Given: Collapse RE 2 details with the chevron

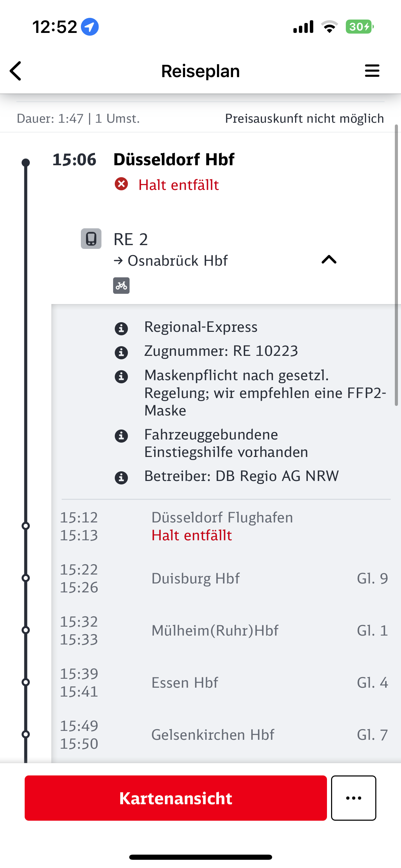Looking at the screenshot, I should point(329,260).
